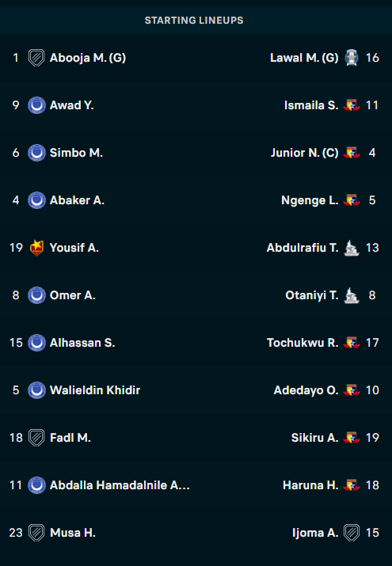392x566 pixels.
Task: Click the blue crescent badge beside Awad Y.
Action: tap(36, 105)
